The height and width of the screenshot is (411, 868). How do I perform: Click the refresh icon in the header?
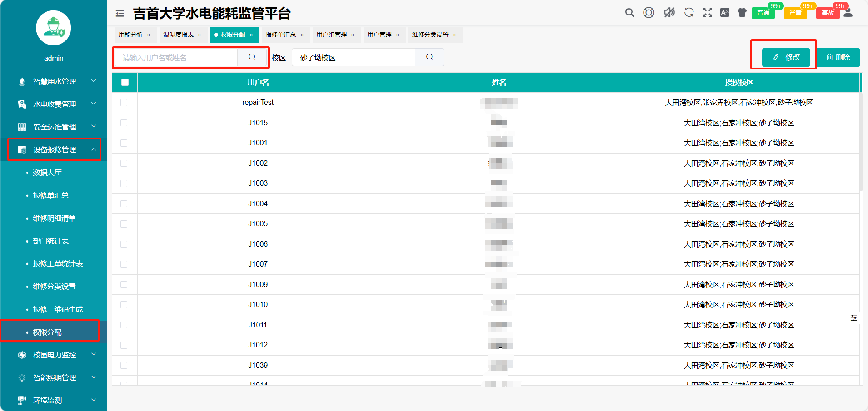coord(689,13)
